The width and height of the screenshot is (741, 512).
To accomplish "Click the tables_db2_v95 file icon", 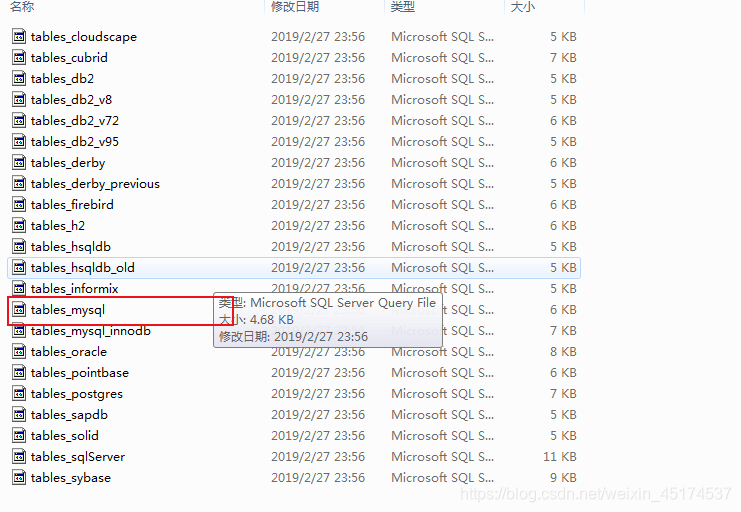I will click(x=19, y=141).
